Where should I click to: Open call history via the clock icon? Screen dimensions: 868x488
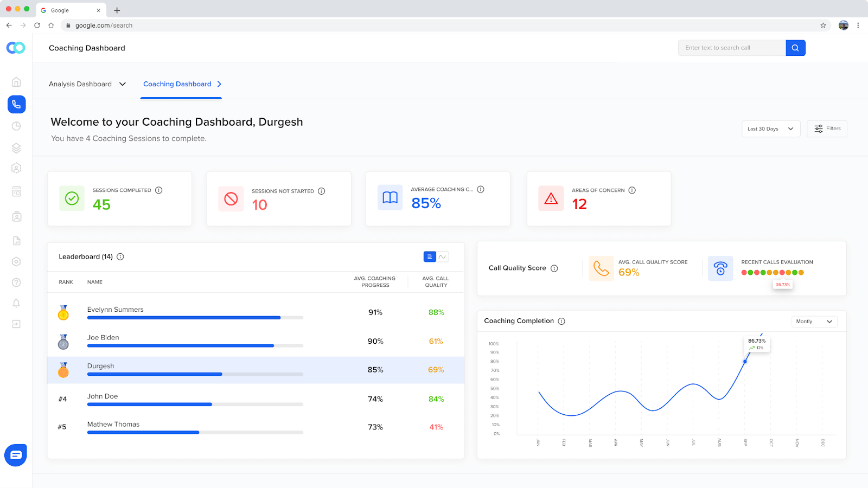(x=16, y=125)
